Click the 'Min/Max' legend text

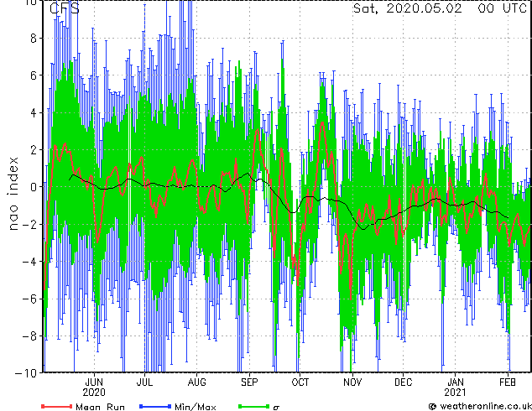point(195,407)
